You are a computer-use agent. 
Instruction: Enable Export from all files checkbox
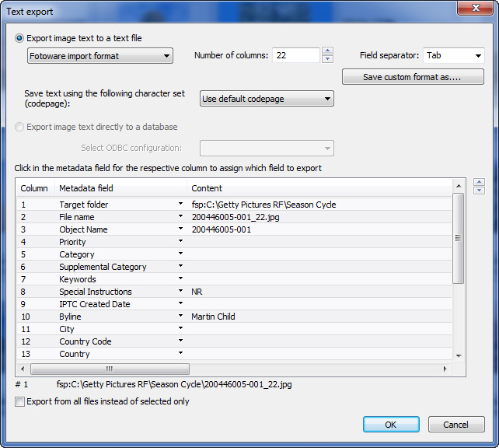tap(19, 402)
